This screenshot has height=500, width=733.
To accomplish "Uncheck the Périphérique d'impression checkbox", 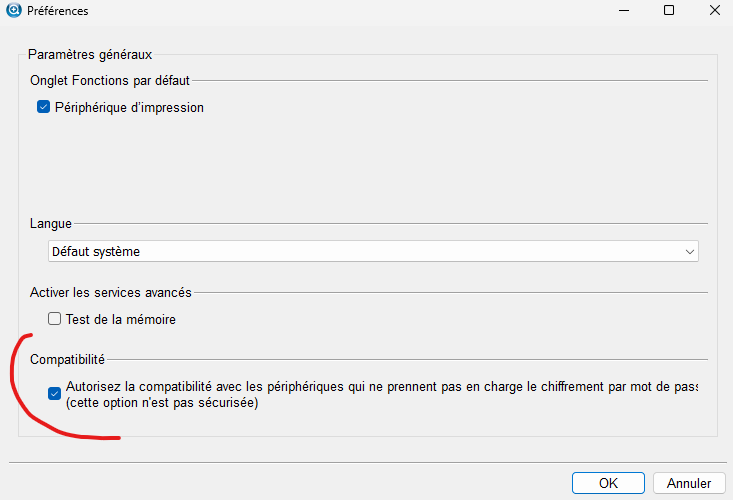I will pos(43,107).
